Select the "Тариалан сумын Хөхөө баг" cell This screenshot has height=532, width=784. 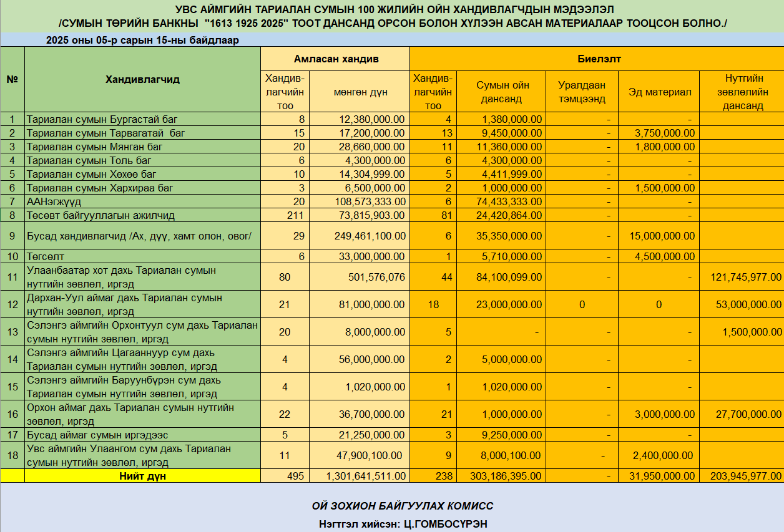coord(142,174)
